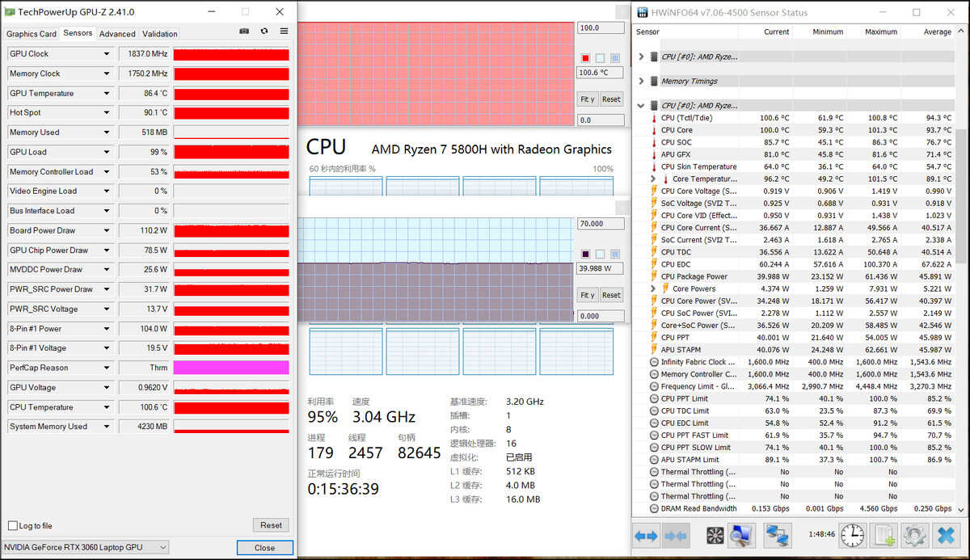Click lightning icon beside APU STAPM

click(654, 350)
